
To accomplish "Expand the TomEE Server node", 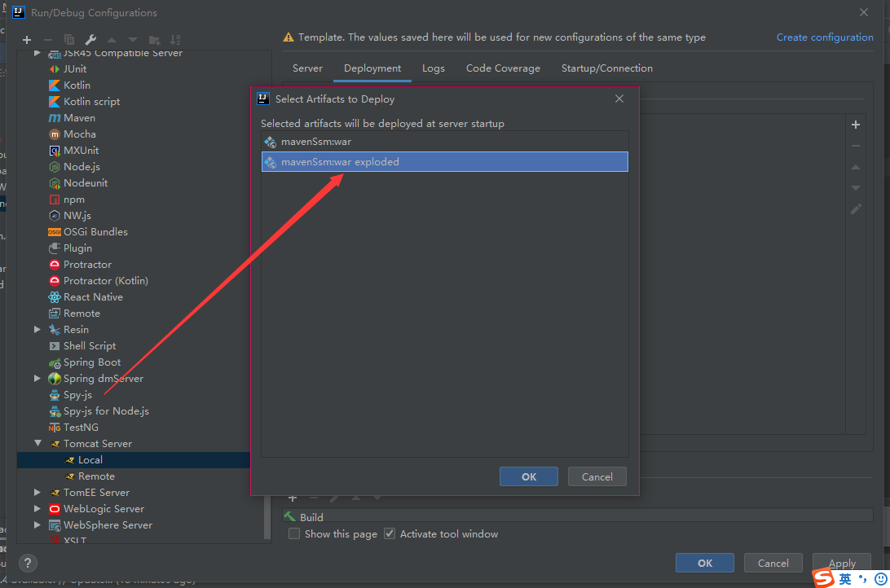I will (37, 492).
